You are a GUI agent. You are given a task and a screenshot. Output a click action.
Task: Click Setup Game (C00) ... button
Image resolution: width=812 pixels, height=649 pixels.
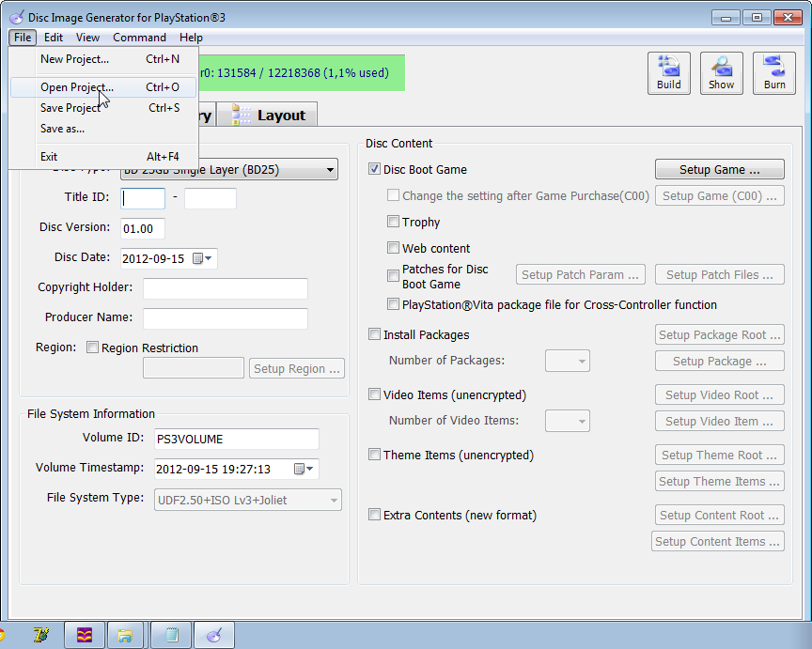719,195
